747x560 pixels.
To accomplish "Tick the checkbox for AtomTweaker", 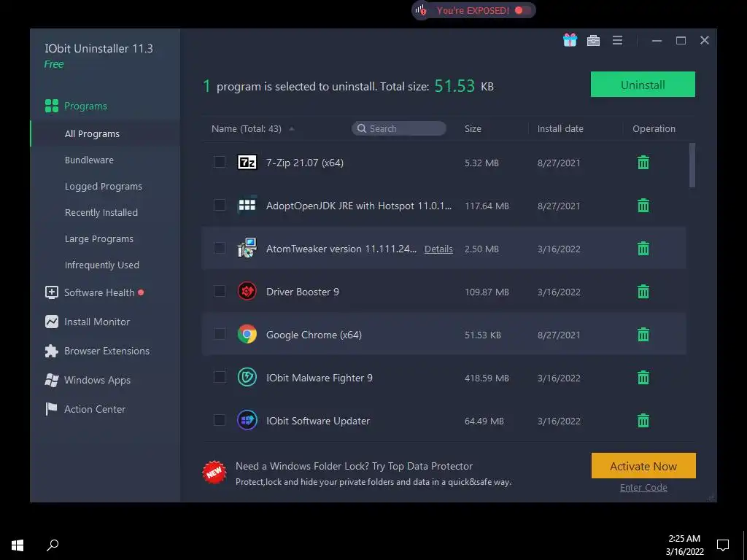I will 219,248.
